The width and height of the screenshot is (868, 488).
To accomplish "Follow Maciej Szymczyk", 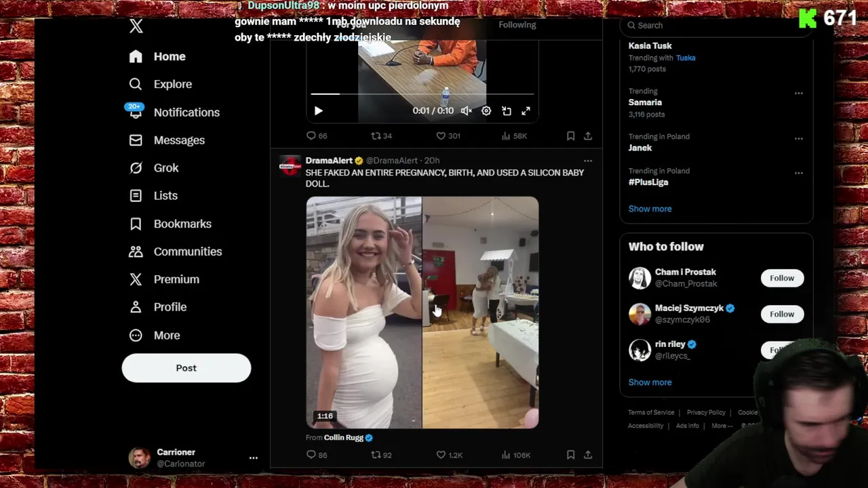I will point(782,314).
